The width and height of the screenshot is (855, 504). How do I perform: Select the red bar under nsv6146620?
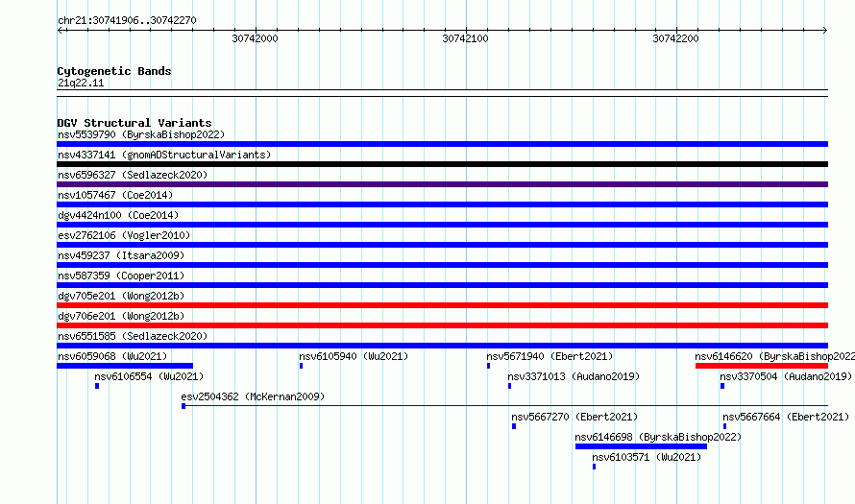[762, 366]
